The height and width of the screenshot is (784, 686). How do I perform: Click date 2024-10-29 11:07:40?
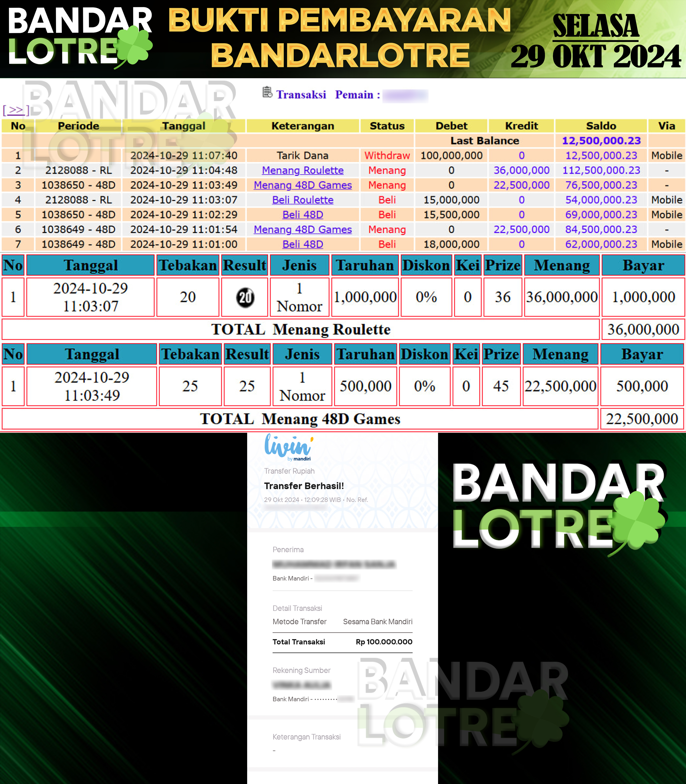point(184,156)
